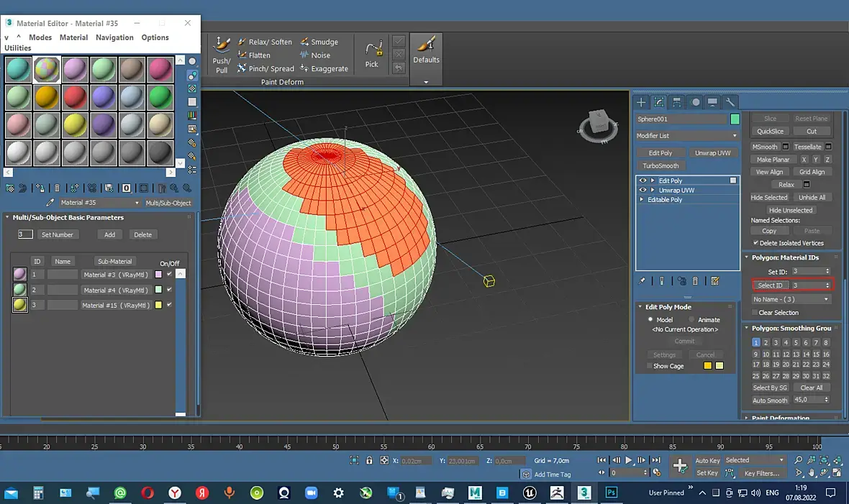Toggle On/Off checkbox for Material #15
Image resolution: width=849 pixels, height=504 pixels.
169,305
